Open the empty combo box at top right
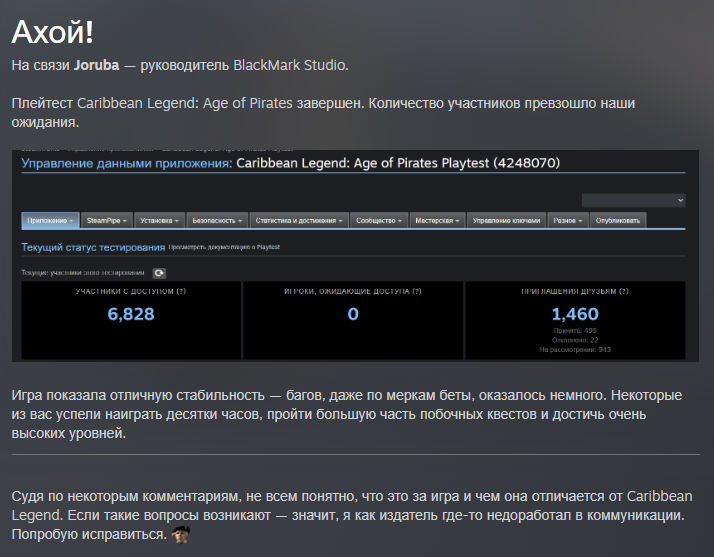The height and width of the screenshot is (557, 714). 633,200
